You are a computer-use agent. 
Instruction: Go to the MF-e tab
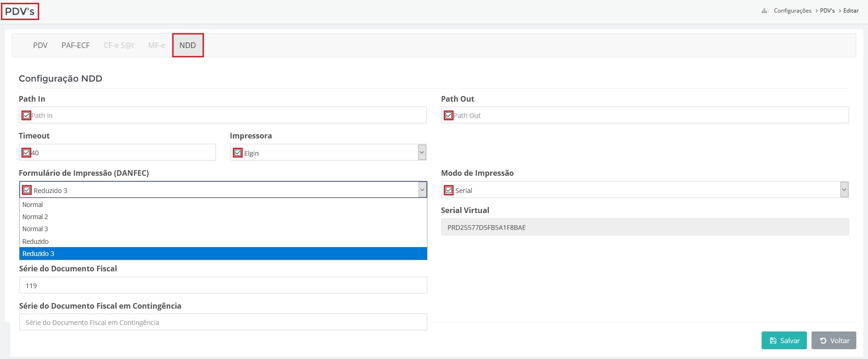[157, 45]
